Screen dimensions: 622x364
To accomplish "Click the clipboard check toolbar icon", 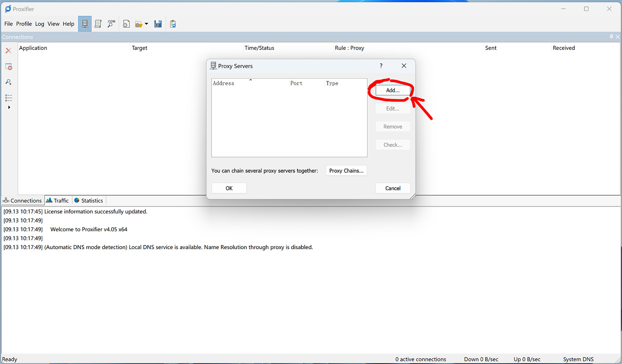I will coord(173,24).
